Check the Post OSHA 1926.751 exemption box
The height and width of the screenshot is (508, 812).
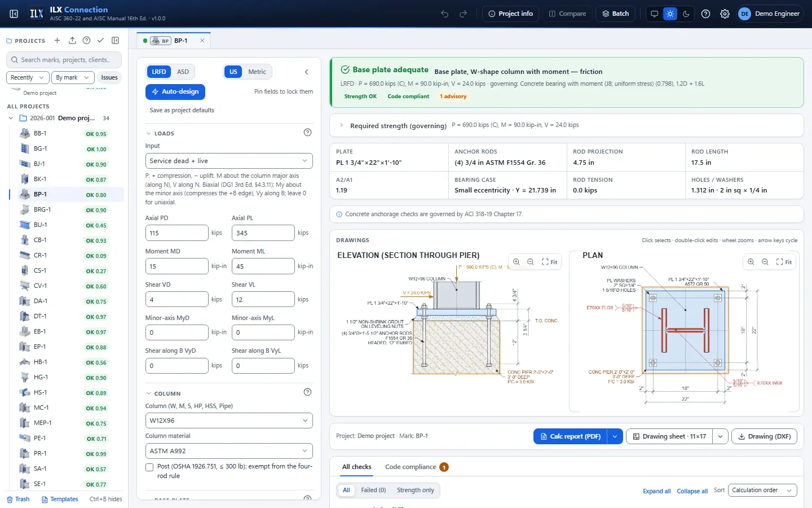[x=149, y=467]
